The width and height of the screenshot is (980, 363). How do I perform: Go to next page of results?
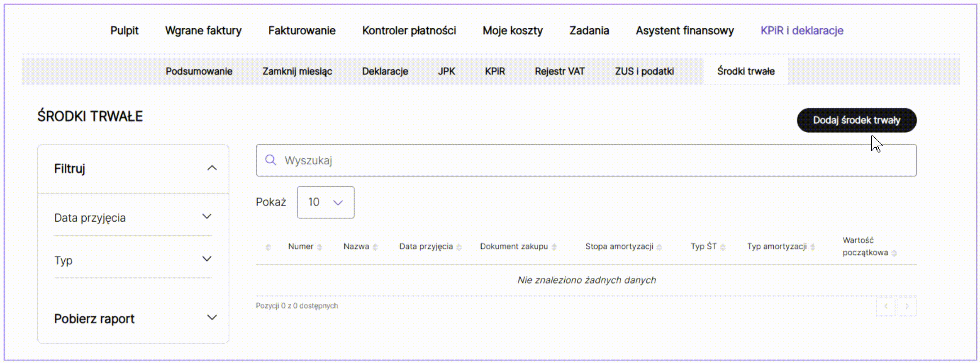click(x=907, y=306)
